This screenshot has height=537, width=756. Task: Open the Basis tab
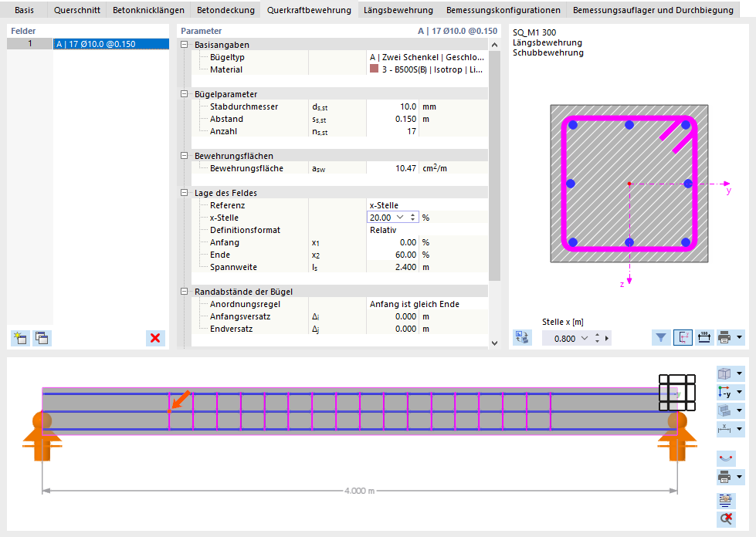(x=24, y=9)
